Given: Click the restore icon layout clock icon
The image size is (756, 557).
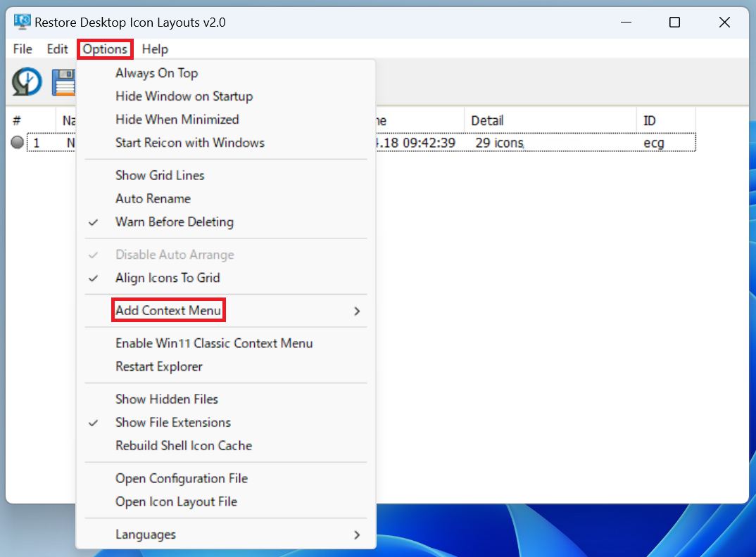Looking at the screenshot, I should 27,82.
